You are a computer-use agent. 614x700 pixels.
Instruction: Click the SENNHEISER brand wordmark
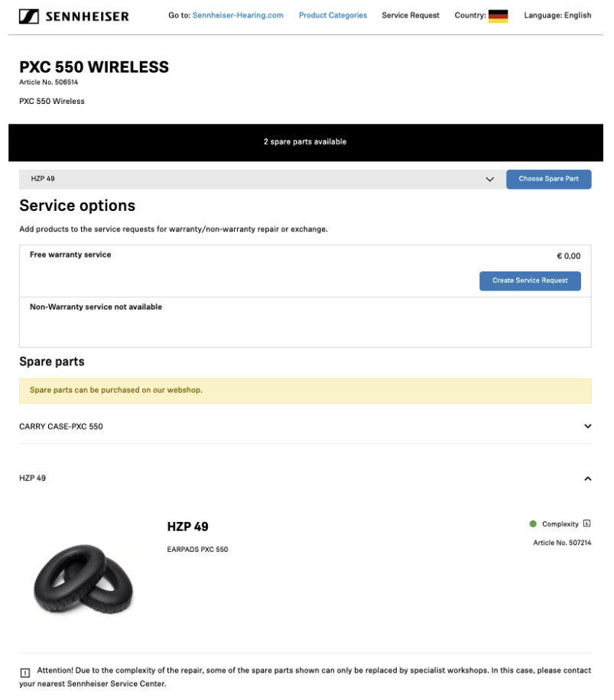click(87, 17)
